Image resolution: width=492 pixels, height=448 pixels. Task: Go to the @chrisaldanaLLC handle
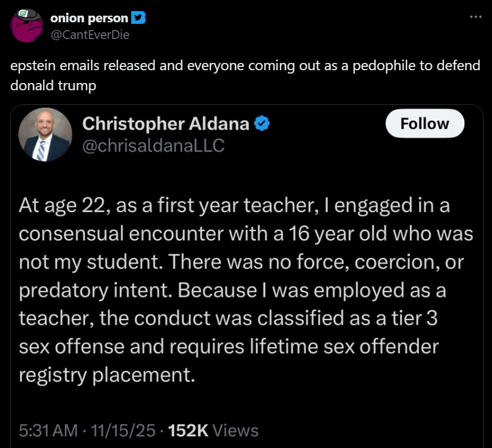click(153, 145)
